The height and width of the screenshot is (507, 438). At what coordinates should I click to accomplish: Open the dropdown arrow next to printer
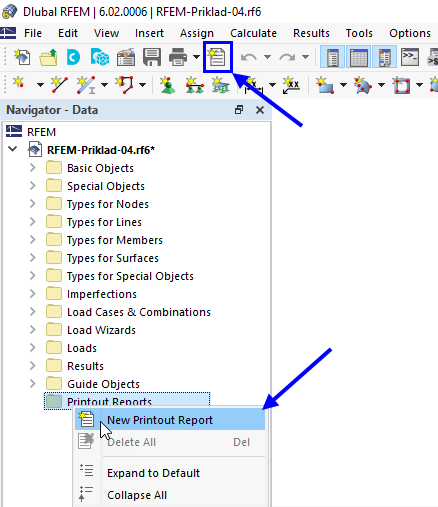point(196,57)
